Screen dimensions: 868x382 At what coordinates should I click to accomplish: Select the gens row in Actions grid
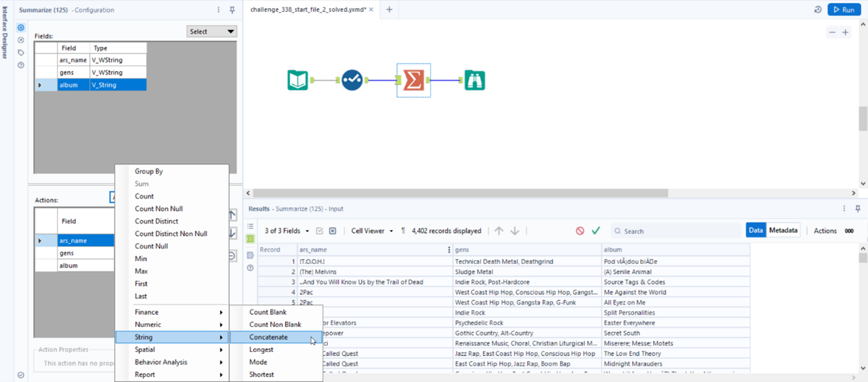coord(75,253)
